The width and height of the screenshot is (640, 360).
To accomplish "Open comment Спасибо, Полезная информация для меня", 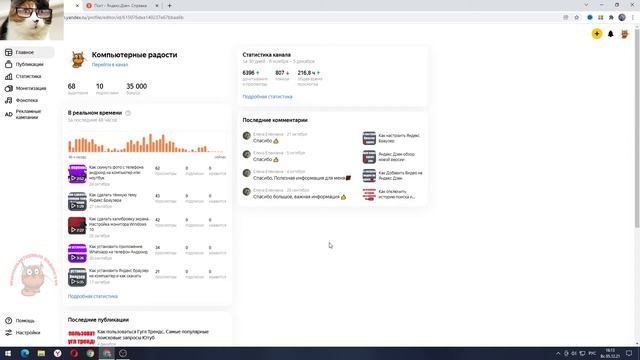I will (x=302, y=178).
